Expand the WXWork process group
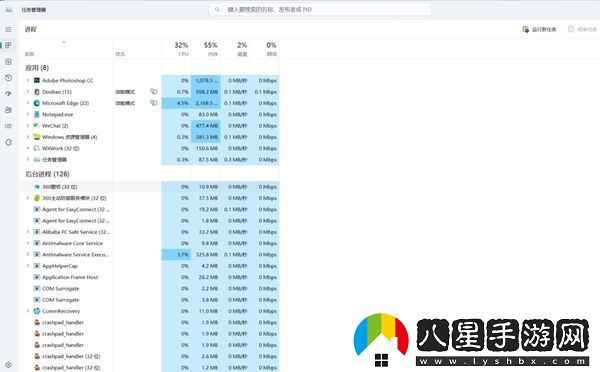This screenshot has width=600, height=372. pyautogui.click(x=28, y=148)
